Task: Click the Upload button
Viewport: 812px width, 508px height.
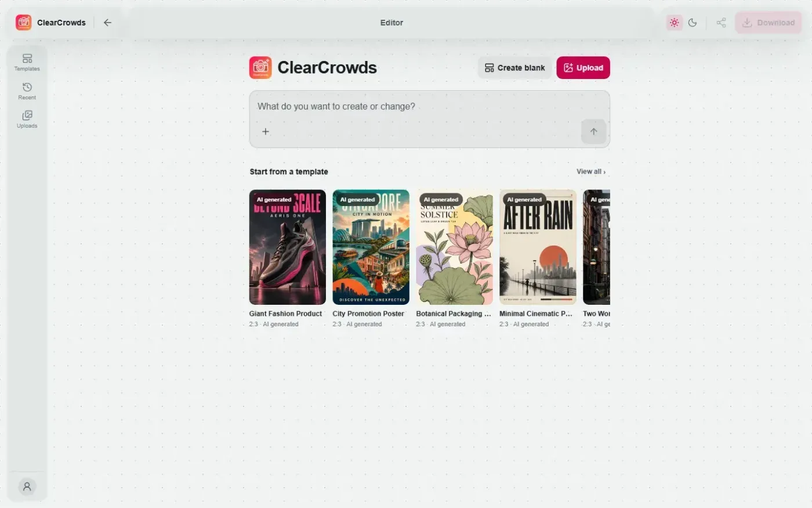Action: tap(583, 68)
